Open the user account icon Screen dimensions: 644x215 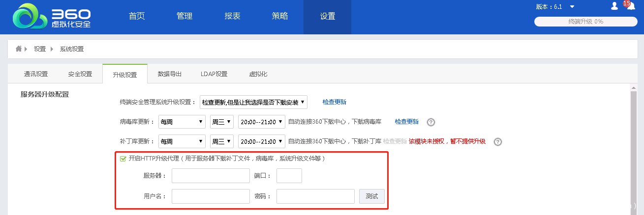tap(614, 6)
